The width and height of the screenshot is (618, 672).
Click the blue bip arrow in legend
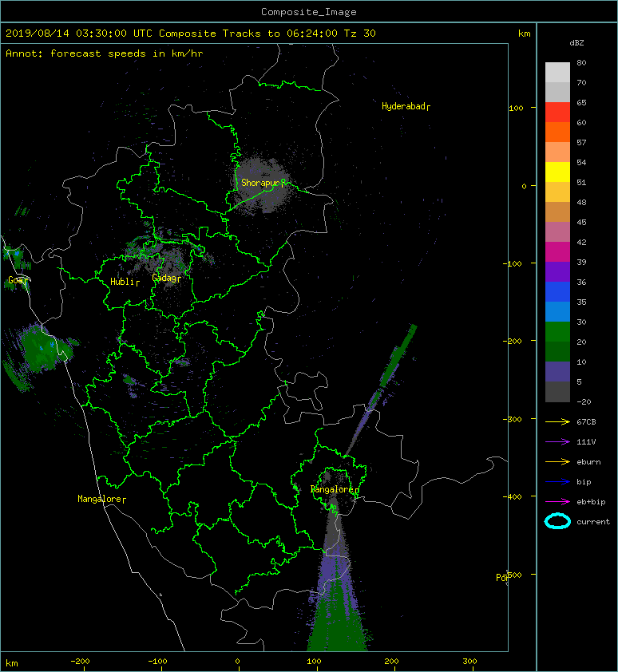[557, 482]
